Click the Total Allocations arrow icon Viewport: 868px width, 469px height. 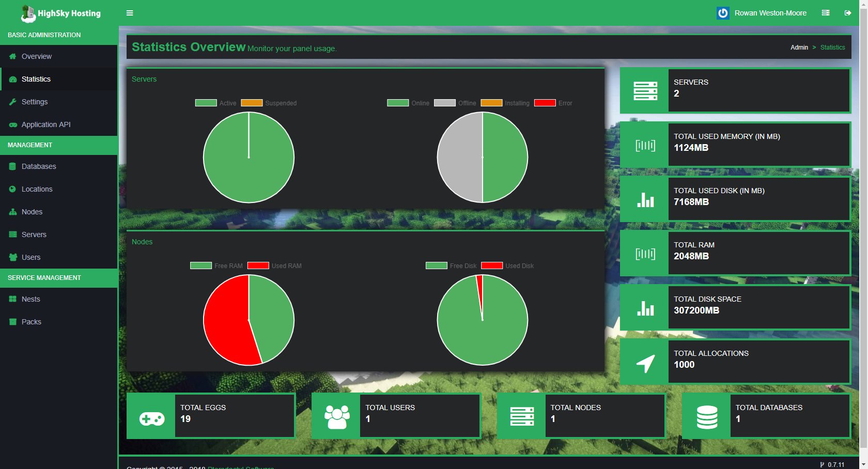tap(645, 363)
